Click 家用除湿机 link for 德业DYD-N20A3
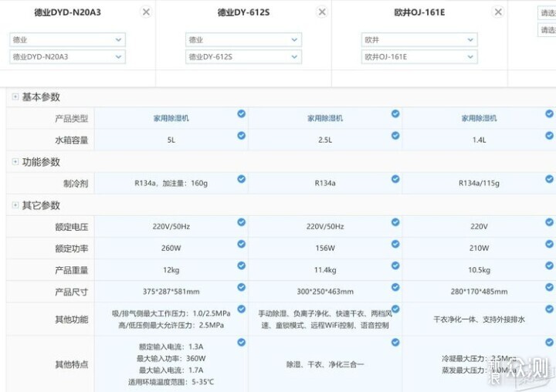 pos(171,118)
